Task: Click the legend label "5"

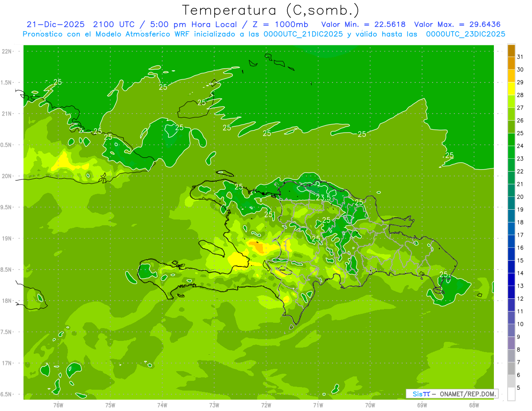Action: coord(519,388)
